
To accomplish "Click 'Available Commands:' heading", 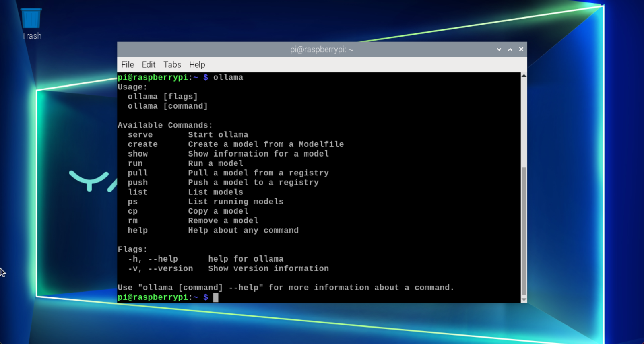I will [165, 125].
